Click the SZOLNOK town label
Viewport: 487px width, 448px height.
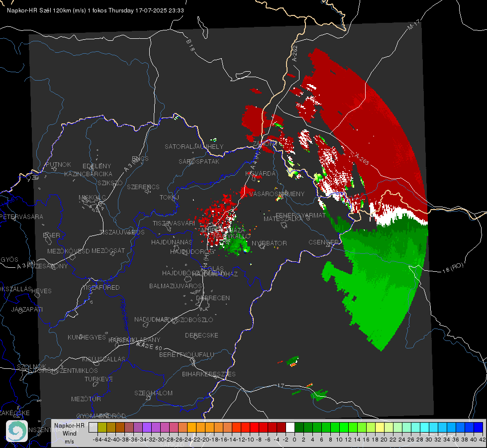pos(32,367)
